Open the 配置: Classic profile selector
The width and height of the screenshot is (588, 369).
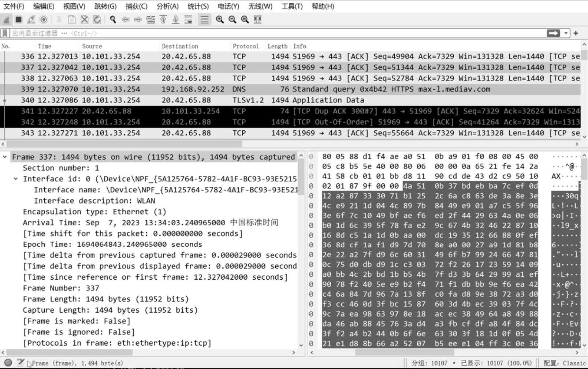tap(565, 363)
